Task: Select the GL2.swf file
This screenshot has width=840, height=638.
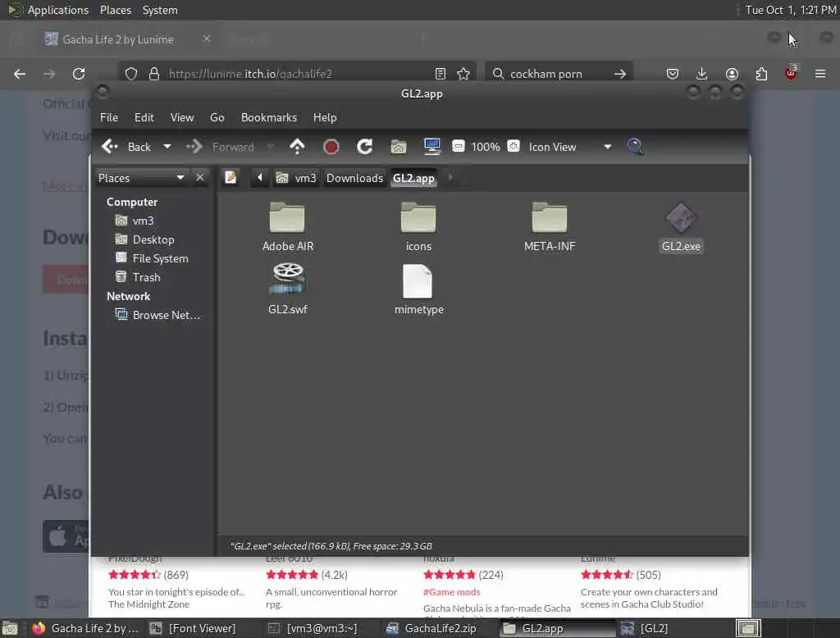Action: (x=288, y=289)
